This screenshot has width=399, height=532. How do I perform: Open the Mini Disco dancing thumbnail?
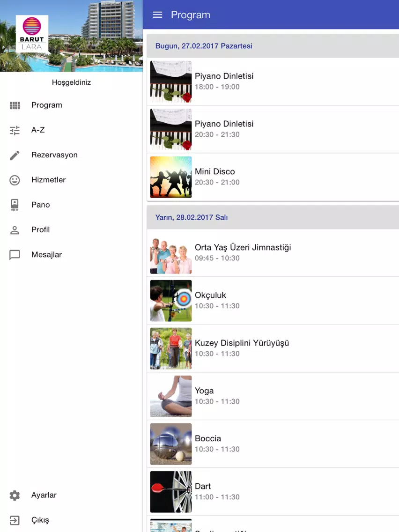171,177
